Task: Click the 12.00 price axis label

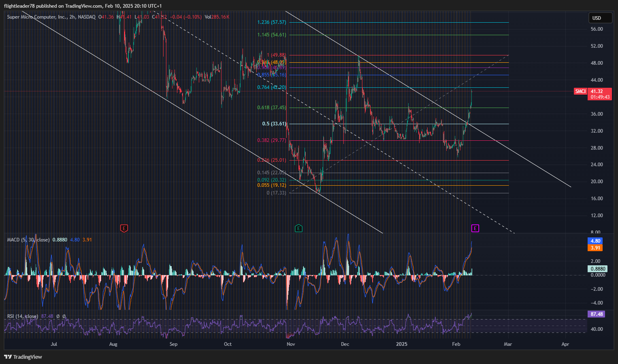Action: click(x=597, y=216)
